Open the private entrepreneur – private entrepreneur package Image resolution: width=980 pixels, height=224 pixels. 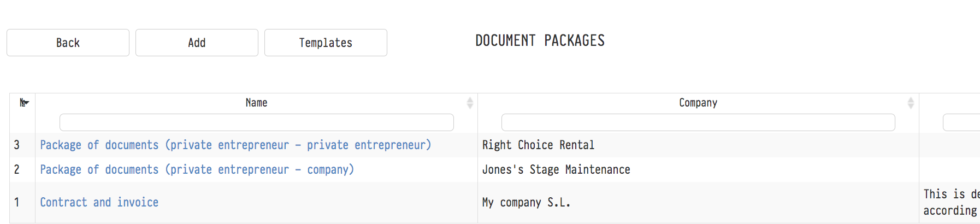[235, 145]
